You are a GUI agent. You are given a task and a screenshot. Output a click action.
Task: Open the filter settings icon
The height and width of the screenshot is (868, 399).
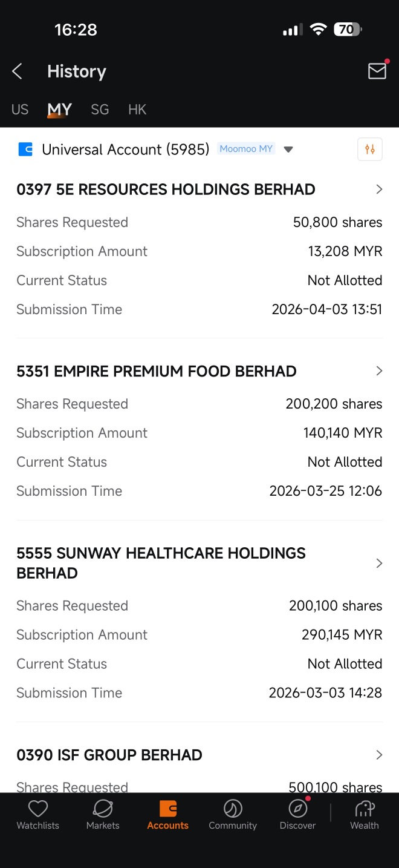370,149
